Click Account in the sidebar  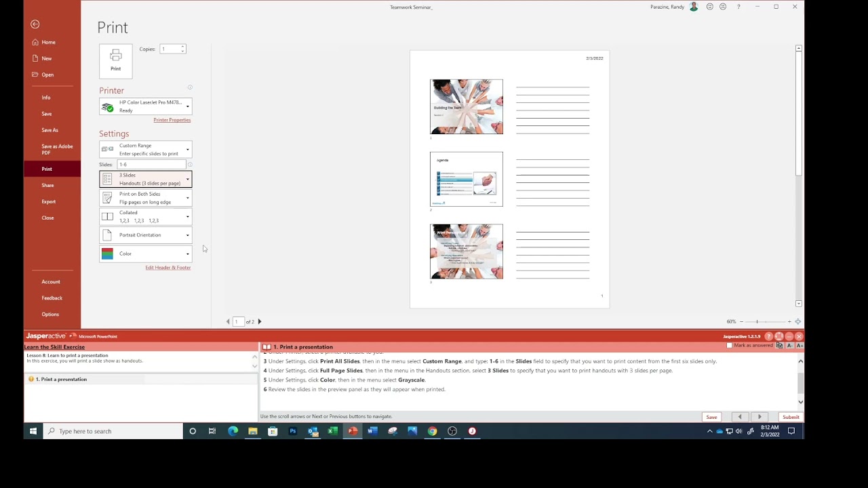(x=51, y=282)
